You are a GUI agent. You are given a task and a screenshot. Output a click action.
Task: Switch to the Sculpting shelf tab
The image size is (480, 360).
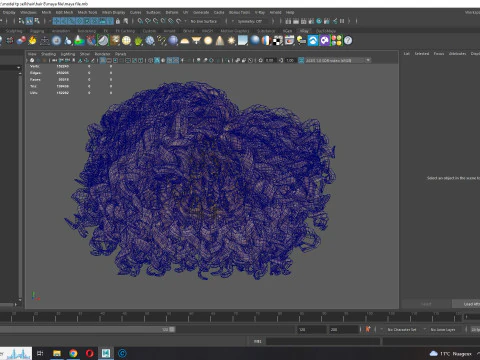pyautogui.click(x=14, y=31)
